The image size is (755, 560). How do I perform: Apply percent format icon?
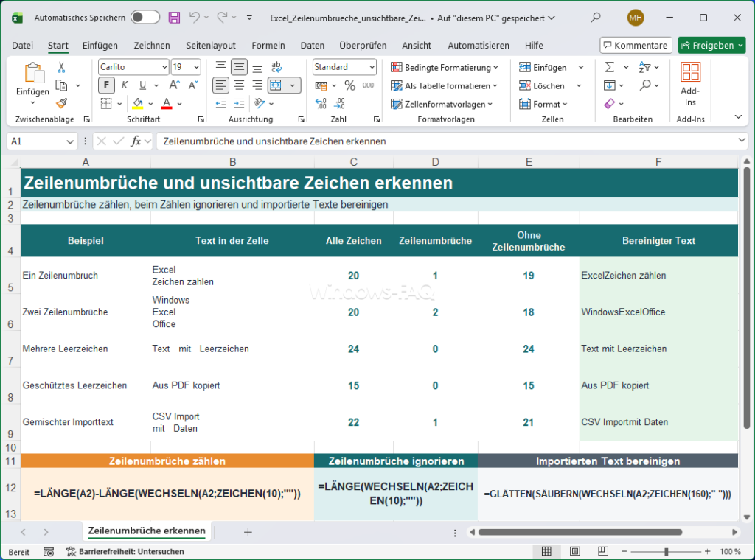(x=349, y=85)
